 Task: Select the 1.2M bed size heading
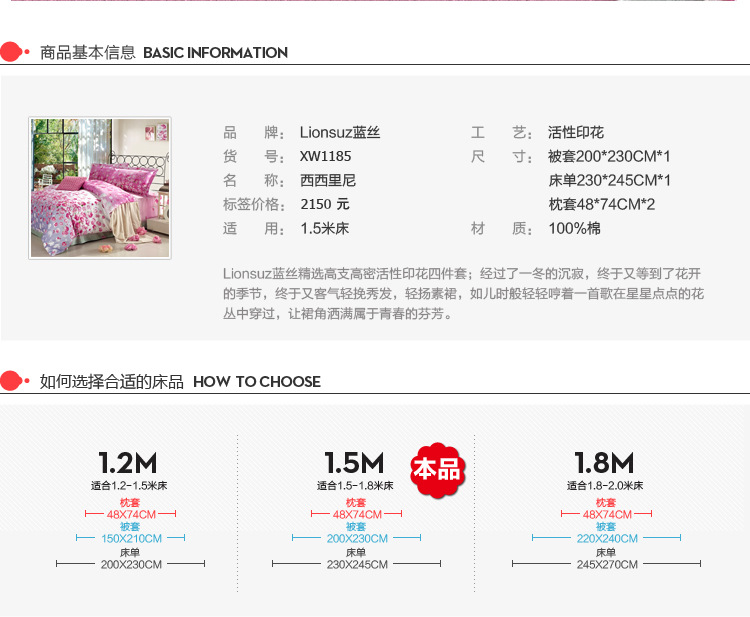point(127,464)
